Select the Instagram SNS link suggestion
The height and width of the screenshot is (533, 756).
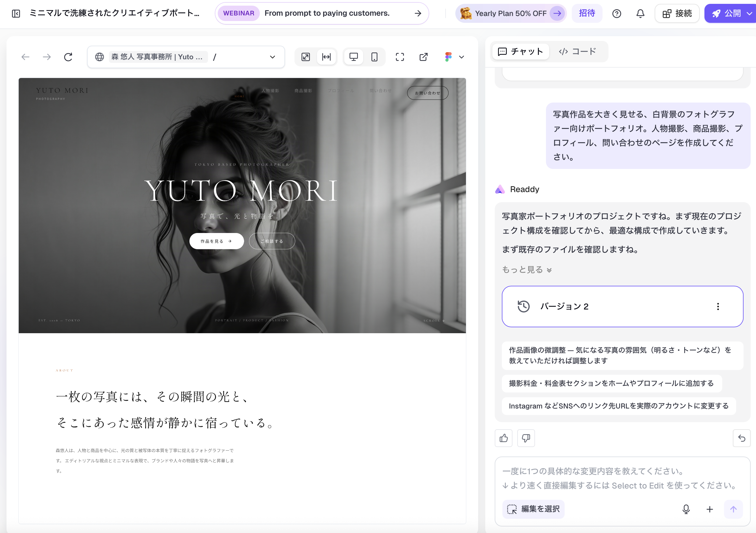(x=619, y=406)
